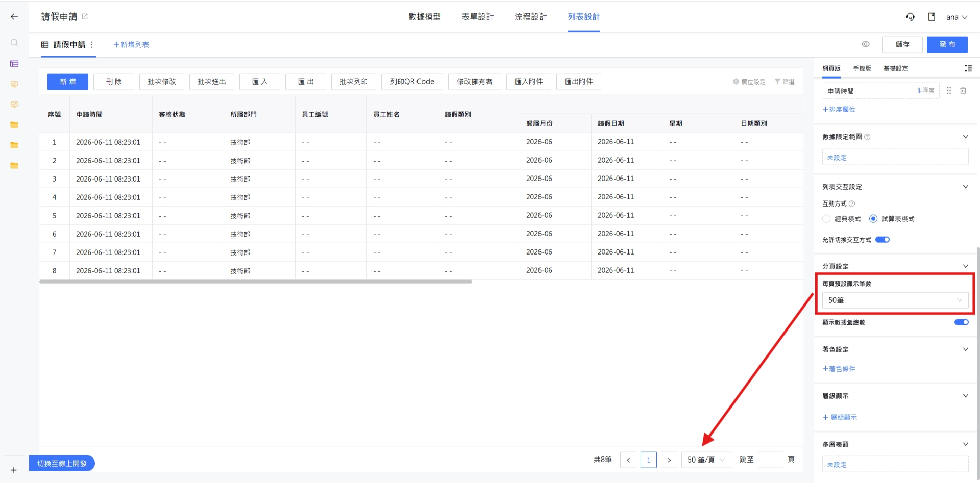Screen dimensions: 980x483
Task: Open the document/help icon in top bar
Action: pyautogui.click(x=932, y=17)
